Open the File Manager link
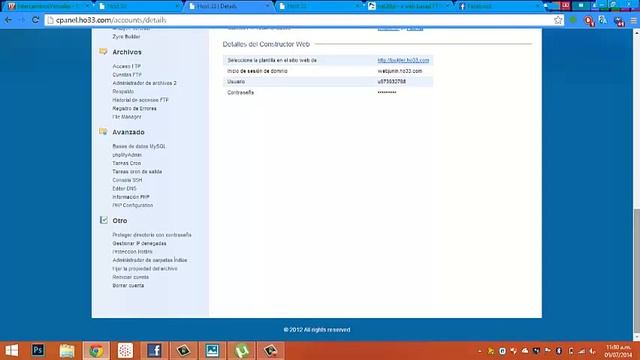Screen dimensions: 640x360 click(x=127, y=117)
